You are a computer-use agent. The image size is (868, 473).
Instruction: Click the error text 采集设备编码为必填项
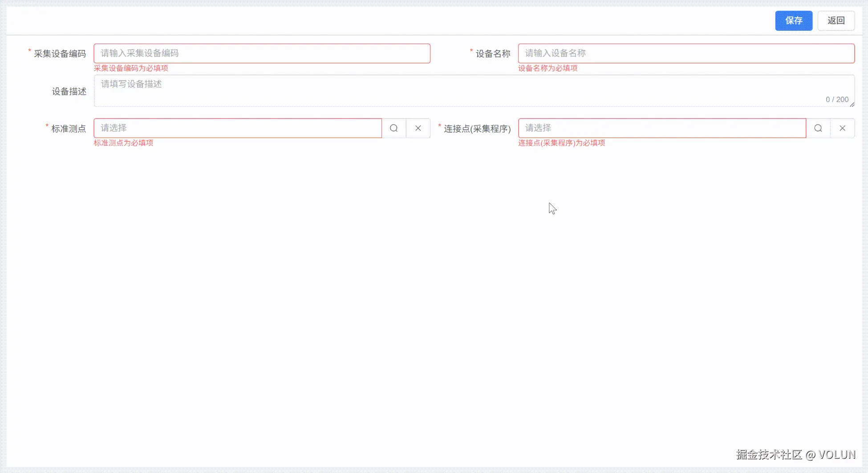click(131, 68)
